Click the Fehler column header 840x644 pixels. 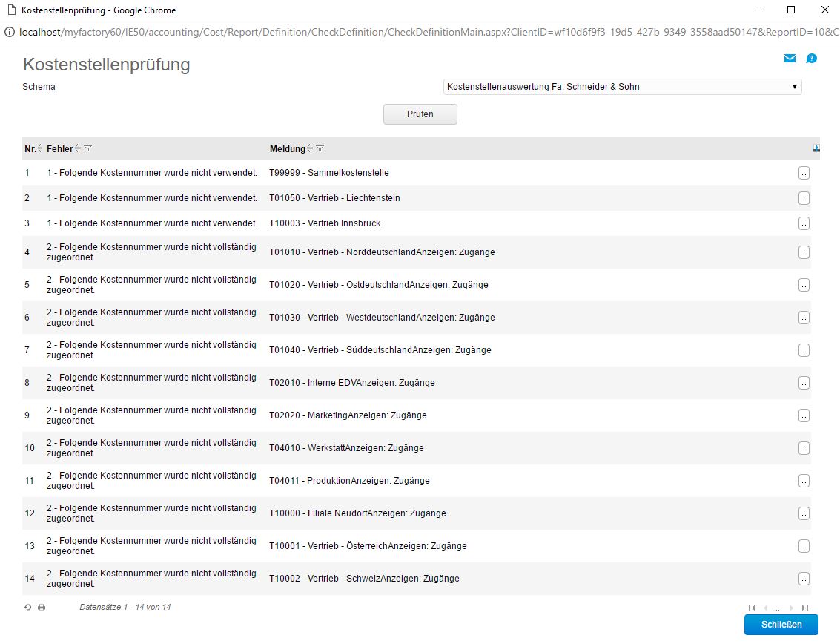(59, 149)
